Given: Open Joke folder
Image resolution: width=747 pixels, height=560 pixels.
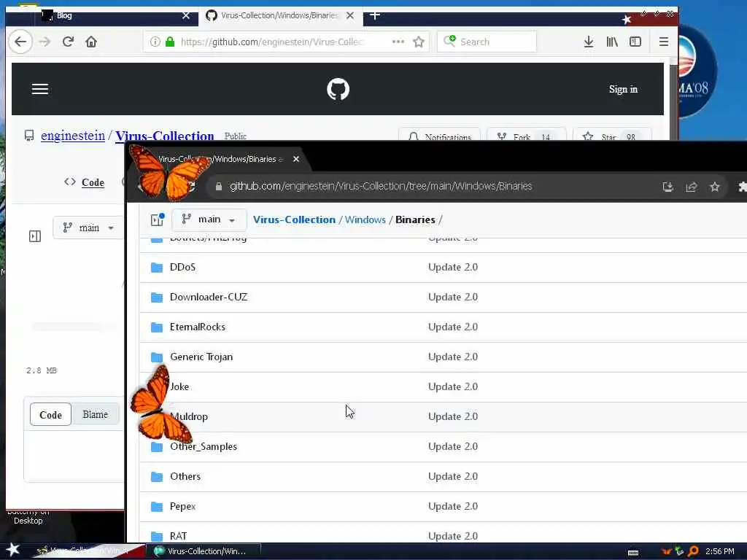Looking at the screenshot, I should coord(179,386).
